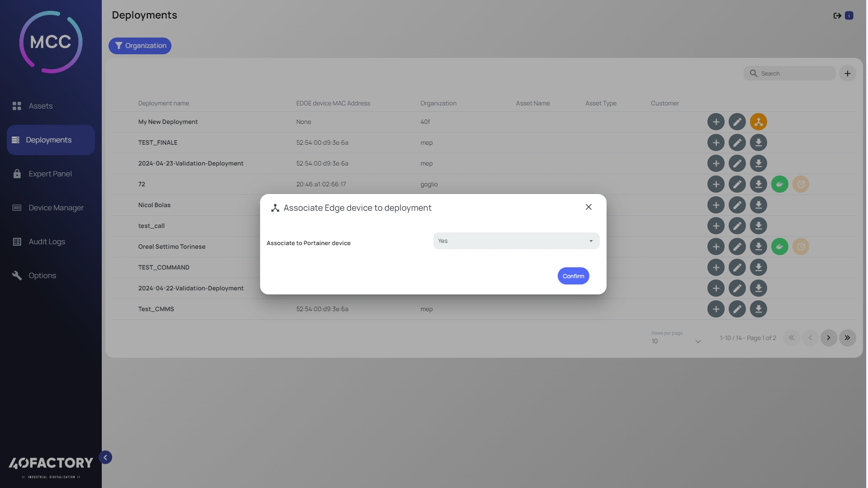Open Audit Logs from the sidebar

(x=47, y=242)
